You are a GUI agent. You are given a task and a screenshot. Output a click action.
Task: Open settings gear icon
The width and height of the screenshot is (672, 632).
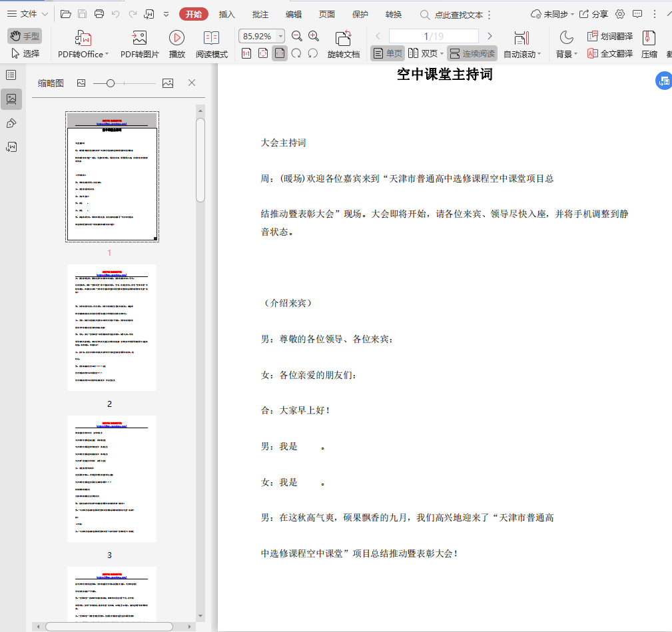point(619,14)
